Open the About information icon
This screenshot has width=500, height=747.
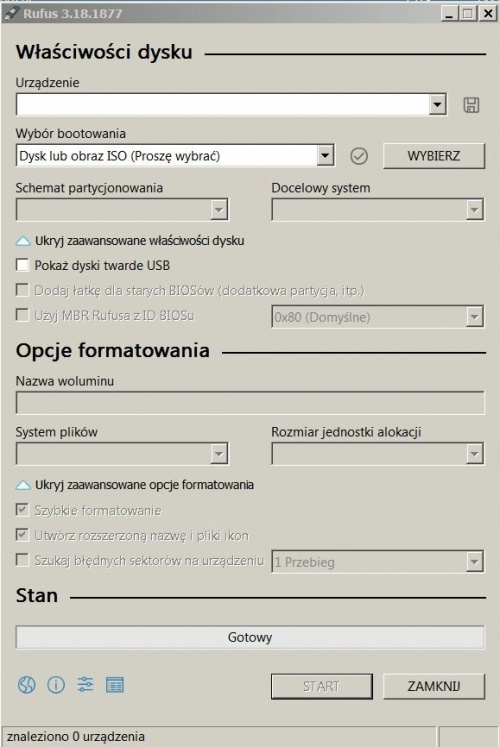[x=56, y=685]
